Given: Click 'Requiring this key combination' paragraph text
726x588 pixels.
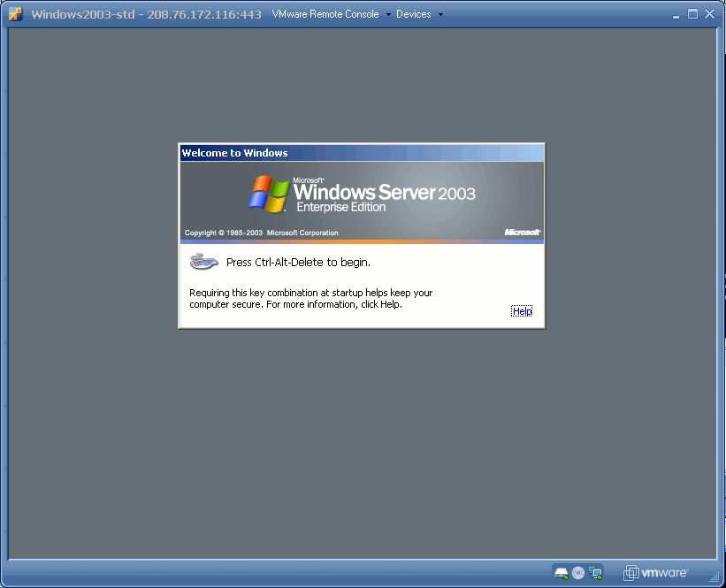Looking at the screenshot, I should 310,299.
